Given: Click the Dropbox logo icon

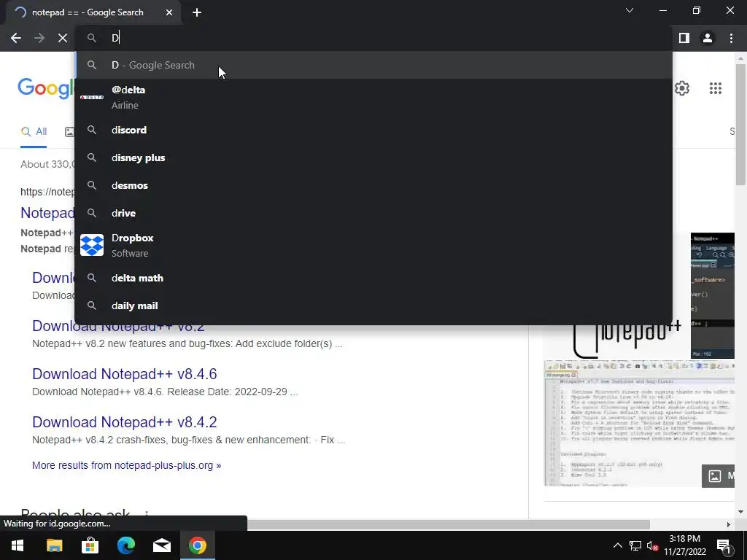Looking at the screenshot, I should (x=92, y=245).
